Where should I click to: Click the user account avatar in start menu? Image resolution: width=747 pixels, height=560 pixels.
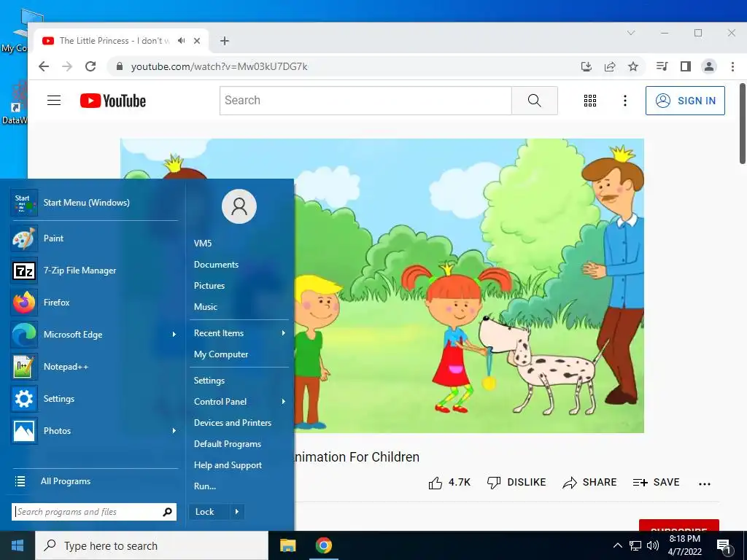tap(239, 206)
